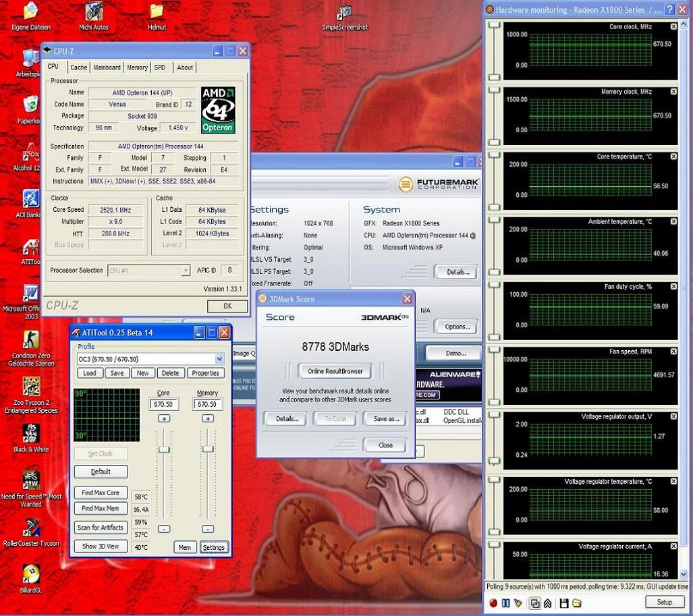The image size is (693, 616).
Task: Click the help question mark in Hardware monitoring title
Action: pyautogui.click(x=671, y=9)
